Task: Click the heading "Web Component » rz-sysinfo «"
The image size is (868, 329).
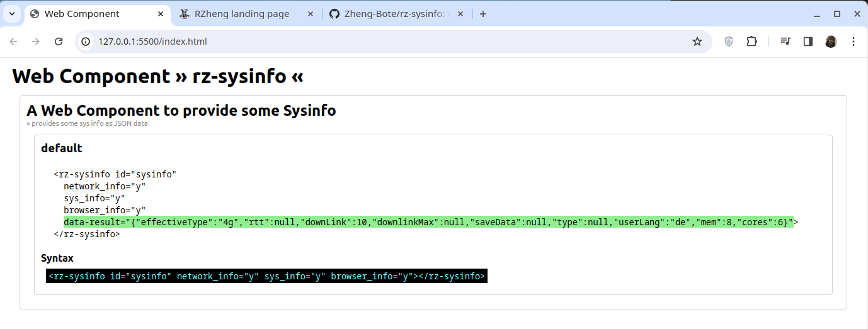Action: pyautogui.click(x=158, y=76)
